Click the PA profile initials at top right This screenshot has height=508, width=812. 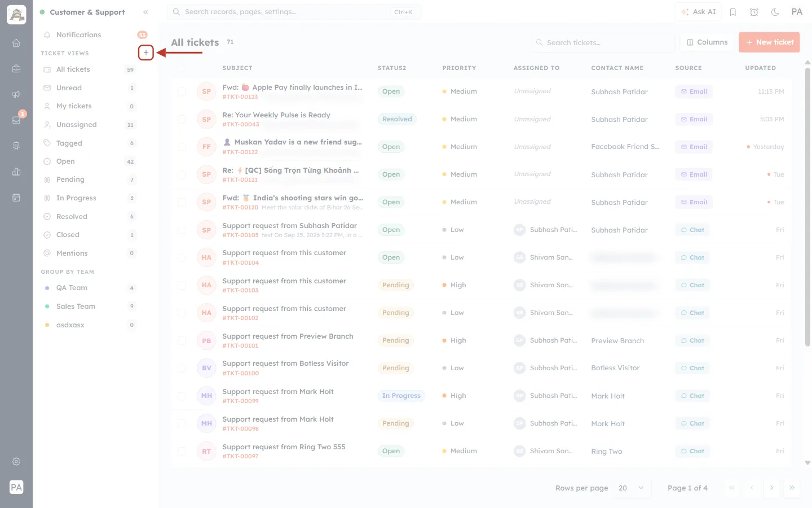[x=797, y=12]
